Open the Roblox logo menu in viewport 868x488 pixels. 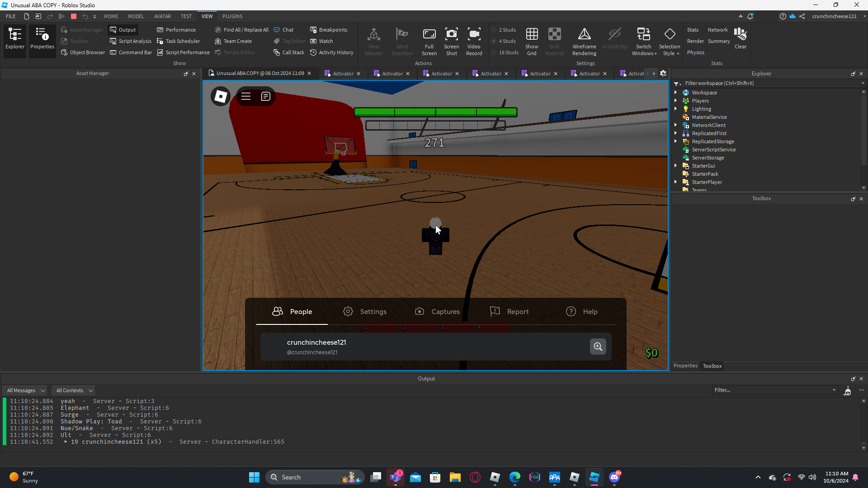pos(221,96)
